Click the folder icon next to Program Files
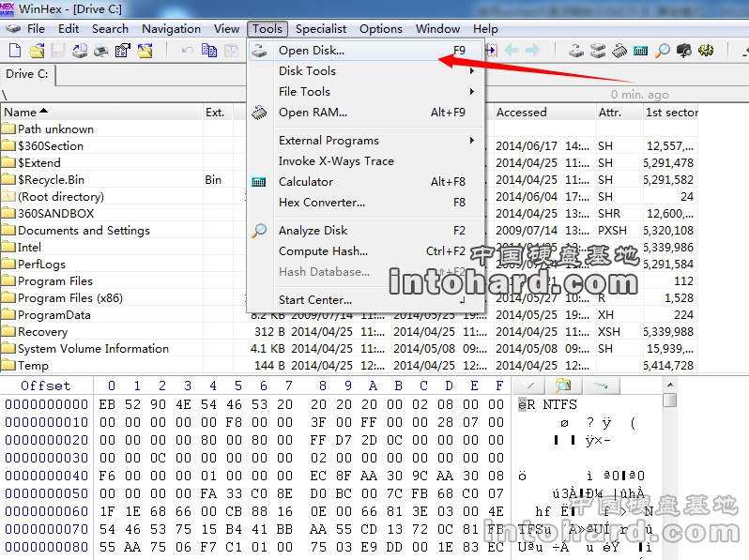 tap(8, 280)
